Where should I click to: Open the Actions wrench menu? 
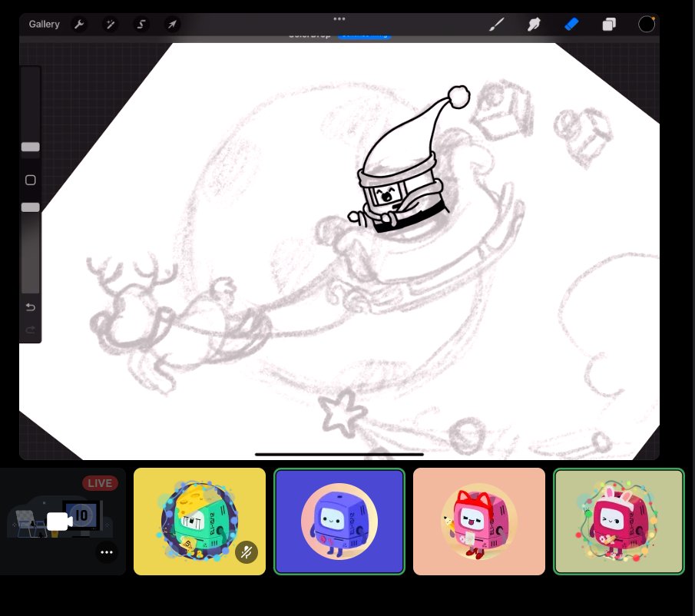[79, 25]
